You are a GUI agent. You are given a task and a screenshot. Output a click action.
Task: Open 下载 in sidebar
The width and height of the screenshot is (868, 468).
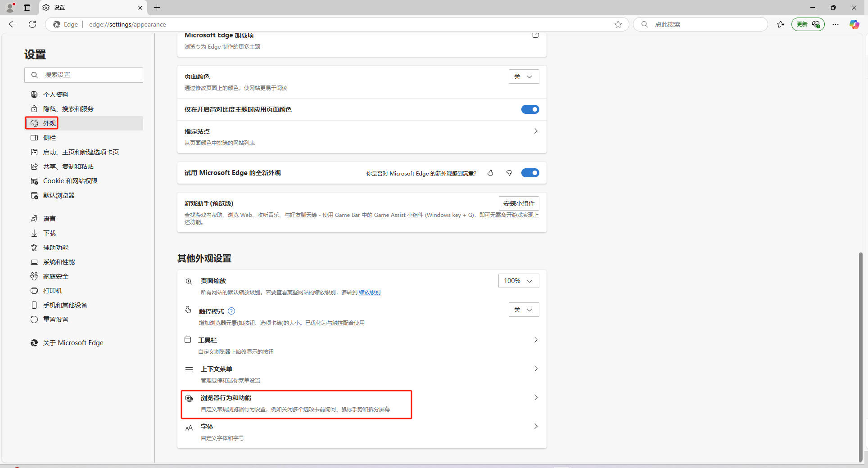pos(84,233)
